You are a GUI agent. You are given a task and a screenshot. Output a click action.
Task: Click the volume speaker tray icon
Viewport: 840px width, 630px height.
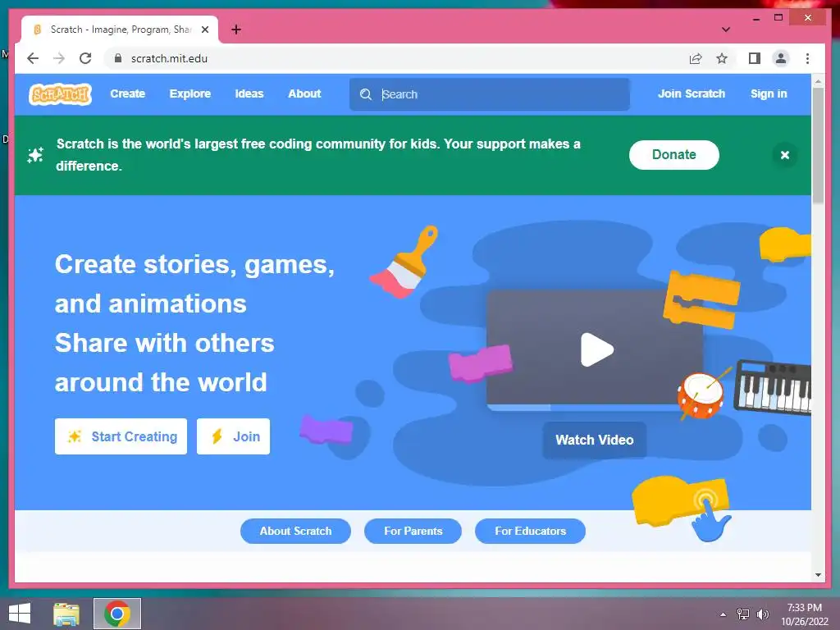(x=762, y=614)
